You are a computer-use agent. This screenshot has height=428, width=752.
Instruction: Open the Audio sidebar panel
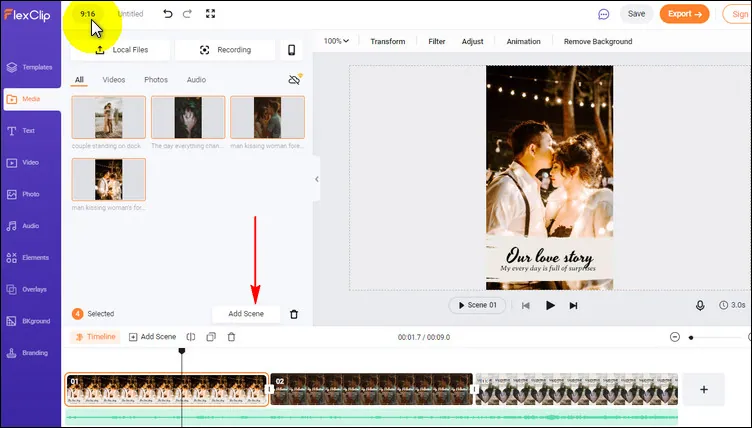click(23, 226)
